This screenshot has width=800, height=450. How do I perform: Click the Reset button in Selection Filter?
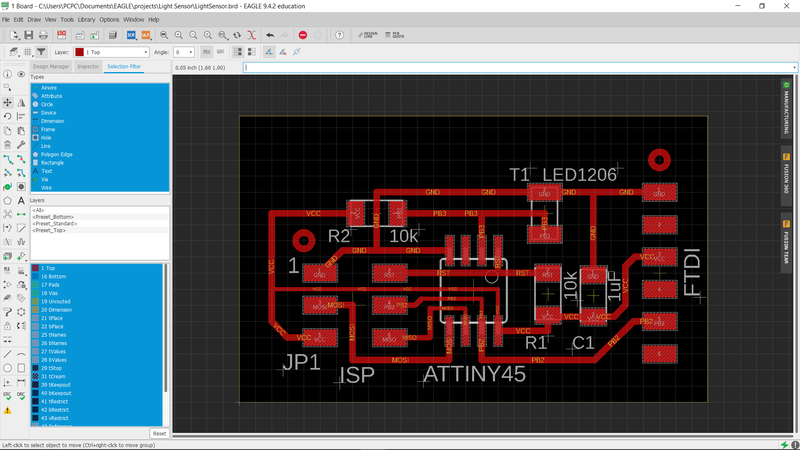[x=159, y=433]
